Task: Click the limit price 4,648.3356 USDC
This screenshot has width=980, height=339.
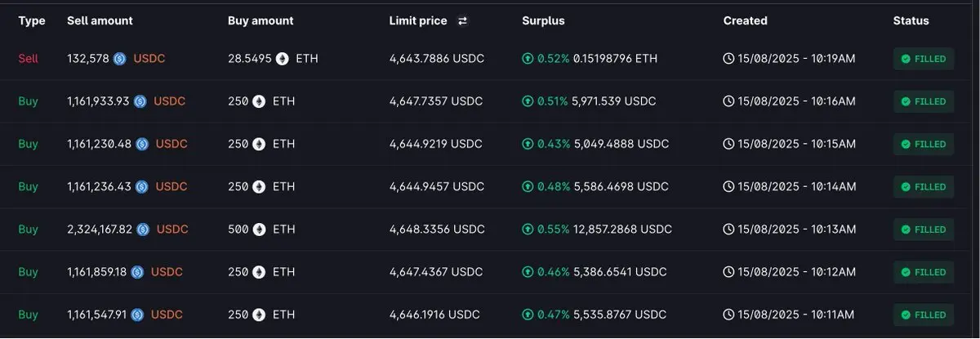Action: pyautogui.click(x=437, y=230)
